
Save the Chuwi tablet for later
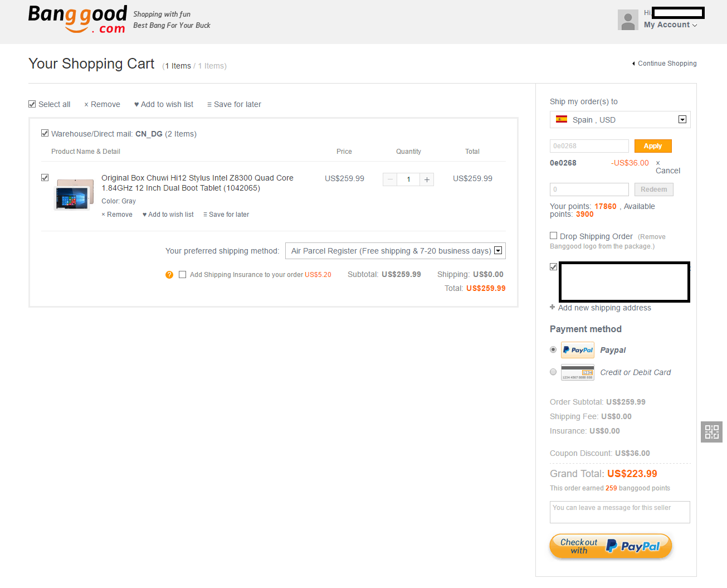point(226,215)
